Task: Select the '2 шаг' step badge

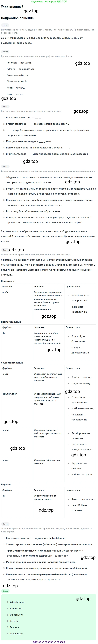Action: [5, 52]
